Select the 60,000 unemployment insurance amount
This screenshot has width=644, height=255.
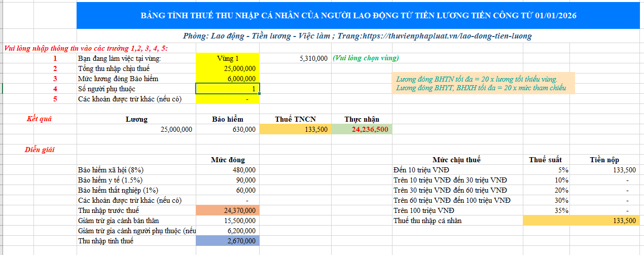click(227, 190)
